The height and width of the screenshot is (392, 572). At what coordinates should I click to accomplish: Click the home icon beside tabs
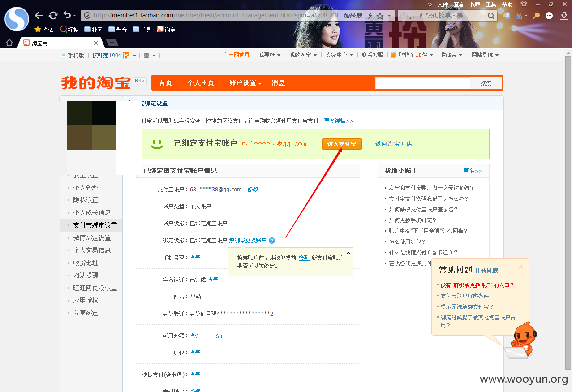(9, 43)
